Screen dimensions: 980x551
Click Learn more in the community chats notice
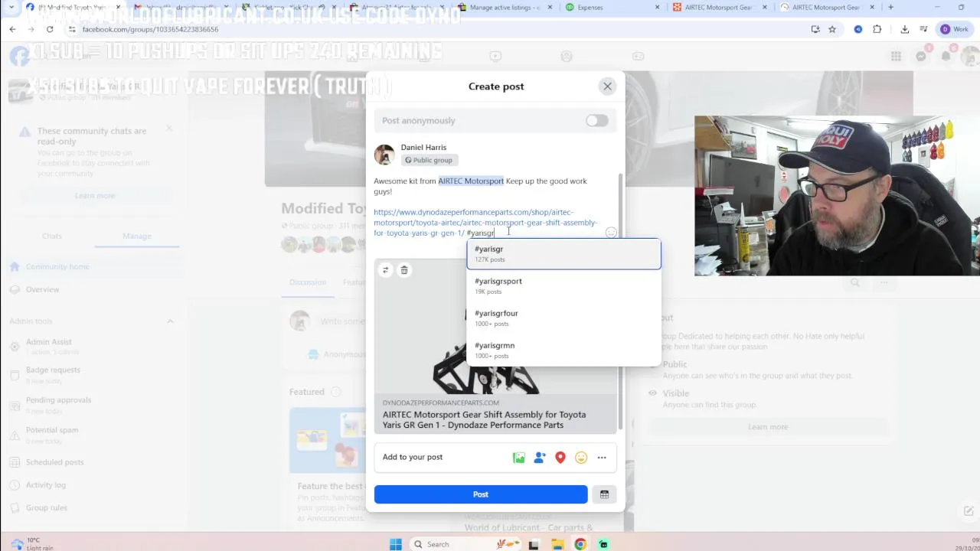95,196
